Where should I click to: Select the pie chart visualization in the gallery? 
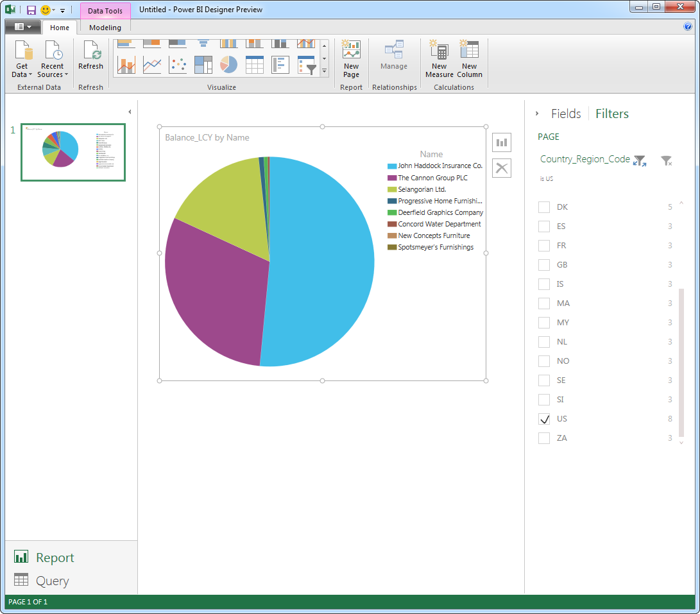click(x=229, y=65)
